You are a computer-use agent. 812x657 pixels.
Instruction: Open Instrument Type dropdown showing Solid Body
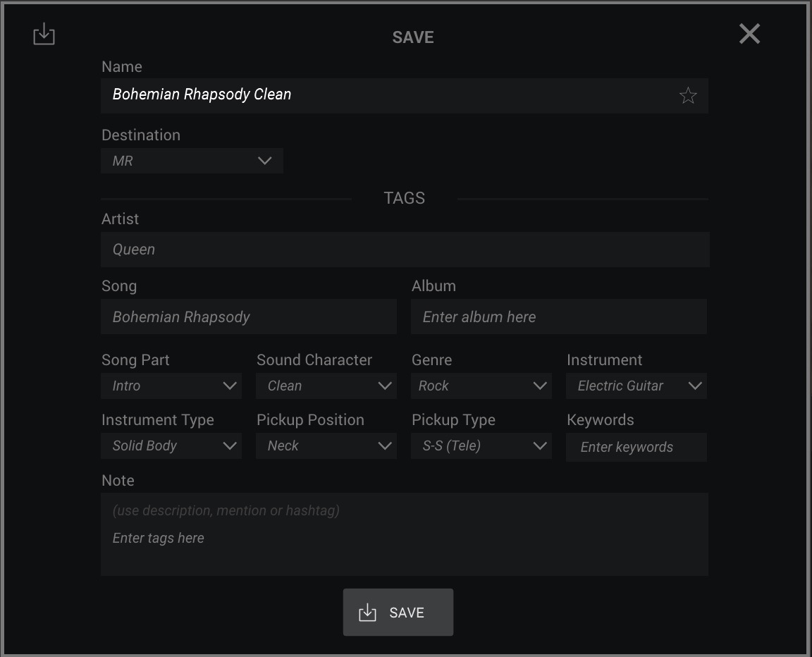171,446
